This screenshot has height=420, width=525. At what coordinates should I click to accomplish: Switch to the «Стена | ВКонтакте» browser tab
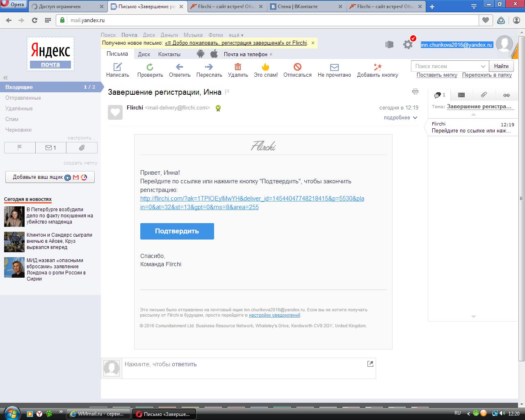307,7
